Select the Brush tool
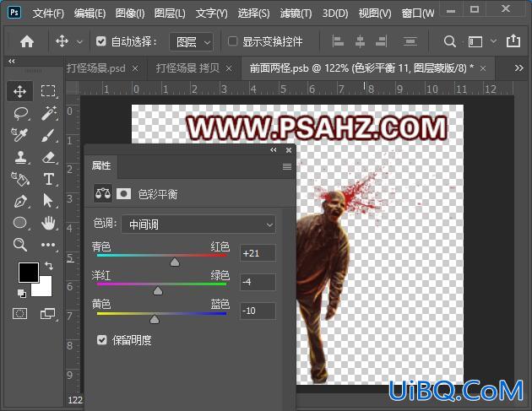532x411 pixels. pyautogui.click(x=48, y=135)
